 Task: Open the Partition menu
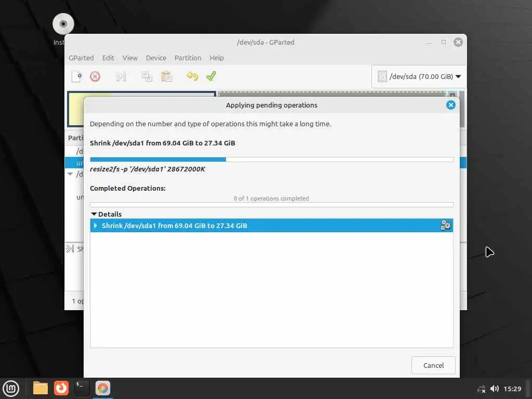click(x=188, y=58)
